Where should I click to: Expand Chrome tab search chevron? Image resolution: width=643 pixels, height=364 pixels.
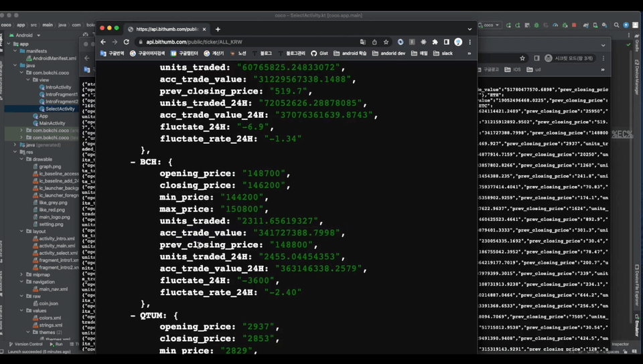(470, 29)
